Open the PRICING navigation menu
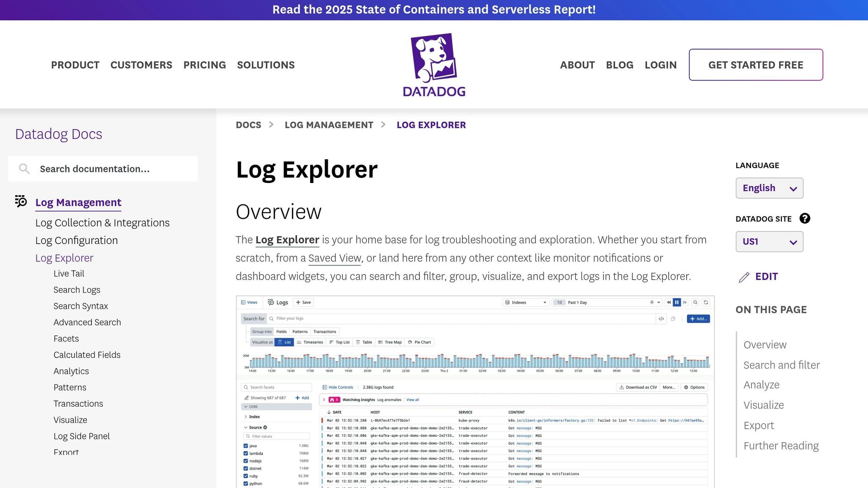The height and width of the screenshot is (488, 868). click(x=204, y=65)
